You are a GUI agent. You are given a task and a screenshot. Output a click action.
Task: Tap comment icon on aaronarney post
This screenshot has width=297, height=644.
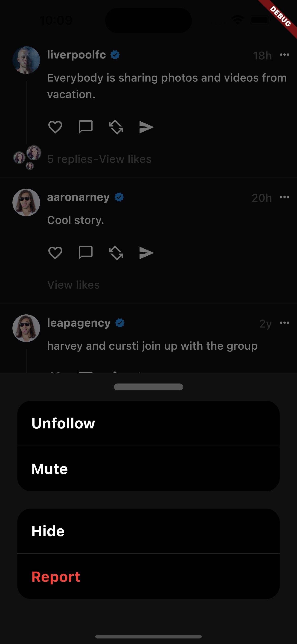click(x=85, y=253)
